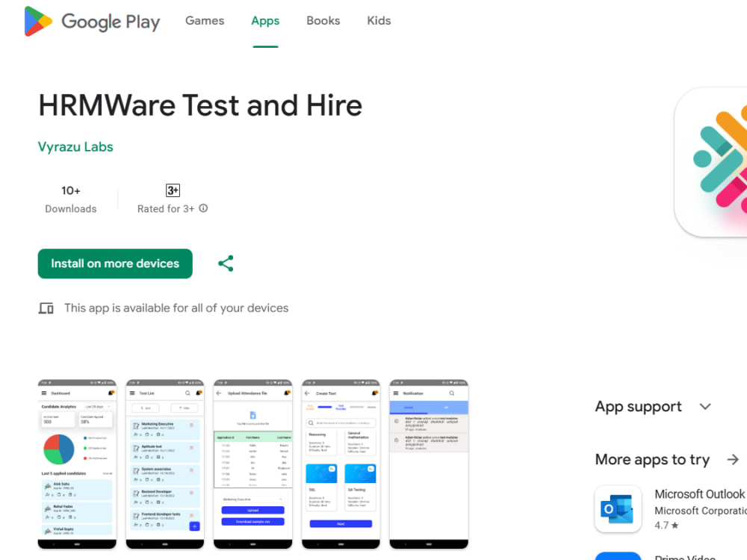Open the Notification screenshot thumbnail
This screenshot has width=747, height=560.
[429, 464]
